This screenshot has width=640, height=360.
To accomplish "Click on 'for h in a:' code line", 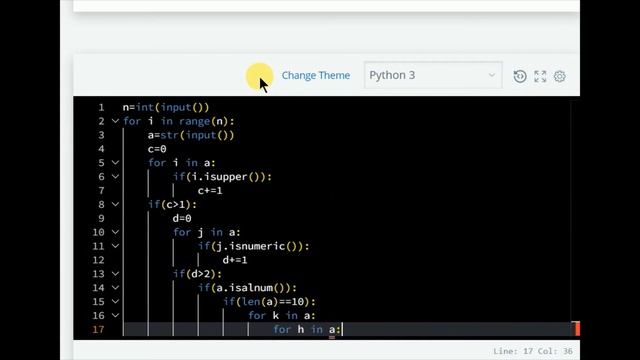I will tap(307, 329).
